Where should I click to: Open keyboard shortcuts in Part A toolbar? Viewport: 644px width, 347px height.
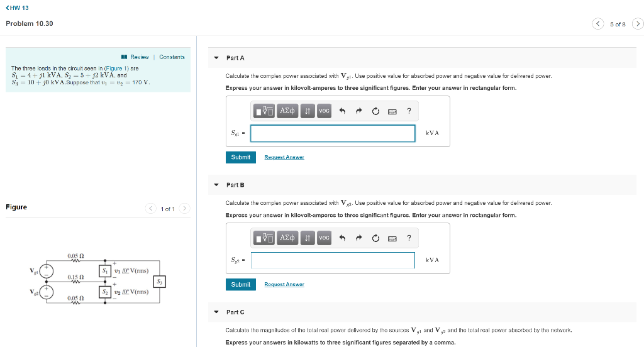392,111
